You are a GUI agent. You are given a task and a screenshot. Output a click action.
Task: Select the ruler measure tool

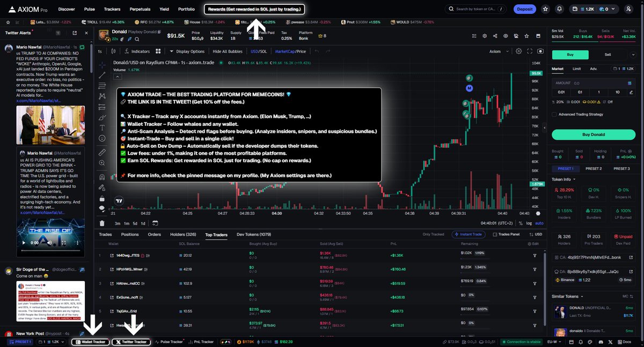click(x=102, y=151)
